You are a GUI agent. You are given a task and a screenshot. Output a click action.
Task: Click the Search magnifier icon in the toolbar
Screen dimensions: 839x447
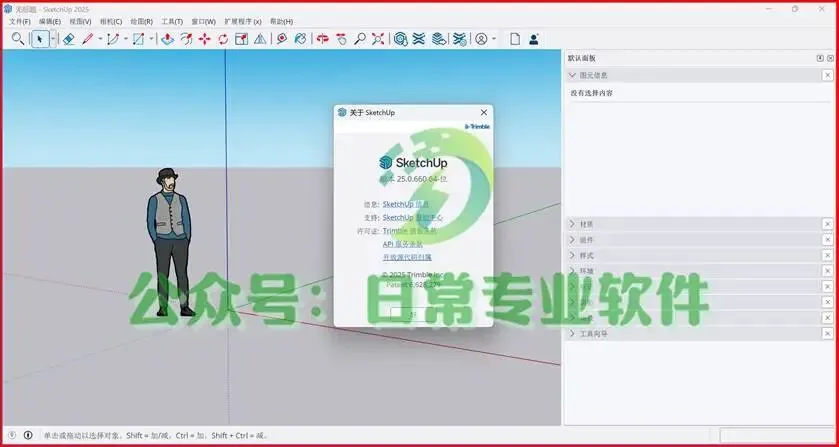click(x=18, y=39)
